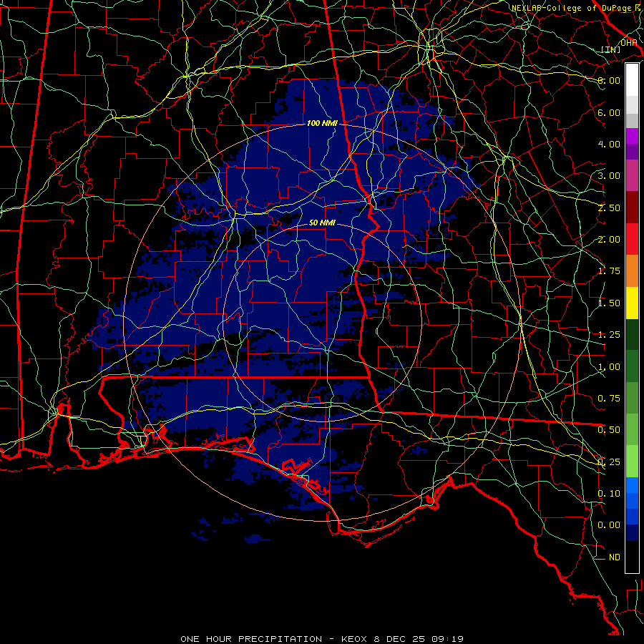Select the 1.75 legend value
The height and width of the screenshot is (644, 644).
click(609, 271)
